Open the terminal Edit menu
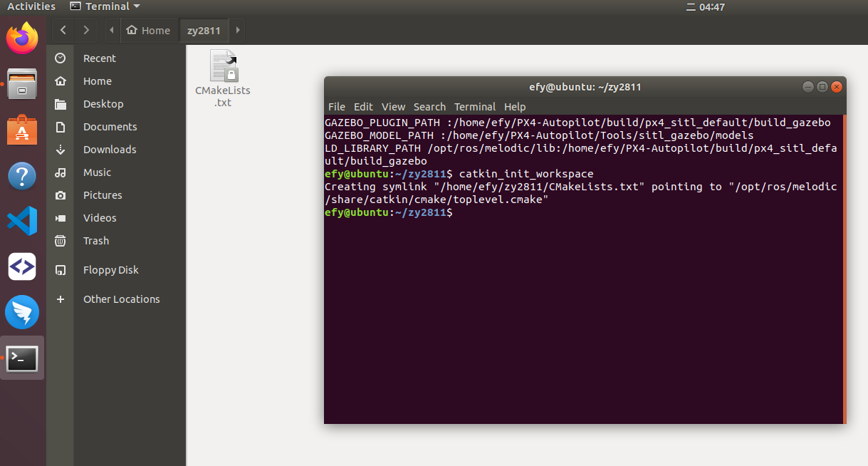This screenshot has height=466, width=868. point(363,107)
